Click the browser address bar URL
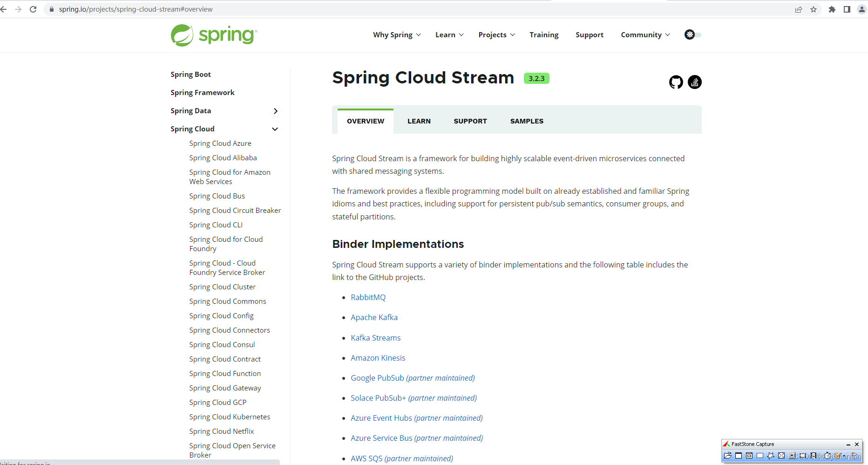This screenshot has width=868, height=465. click(136, 9)
